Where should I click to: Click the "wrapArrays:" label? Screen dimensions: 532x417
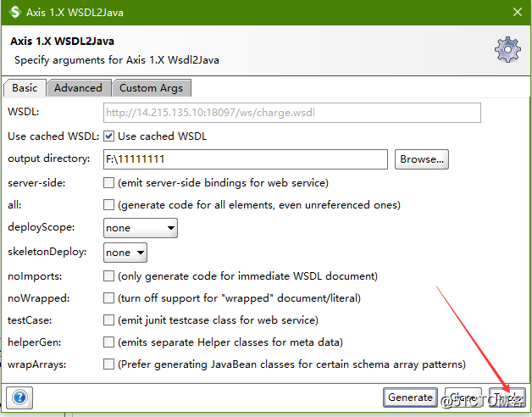37,364
